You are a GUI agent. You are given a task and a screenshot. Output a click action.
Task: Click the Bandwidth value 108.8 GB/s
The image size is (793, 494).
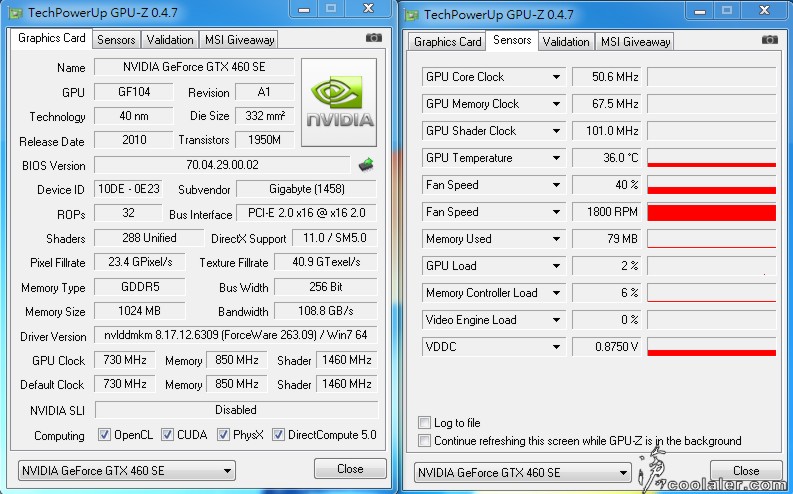point(326,310)
